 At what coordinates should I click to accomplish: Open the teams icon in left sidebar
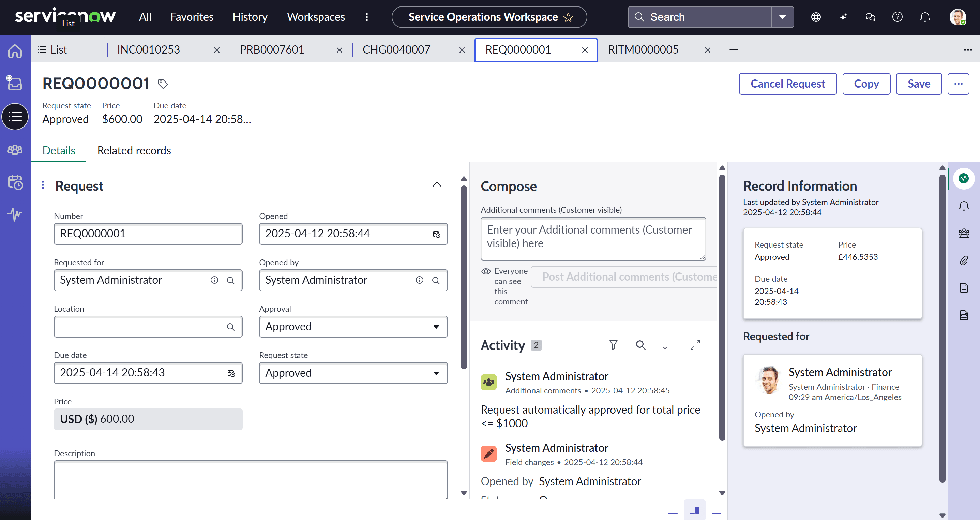click(15, 150)
